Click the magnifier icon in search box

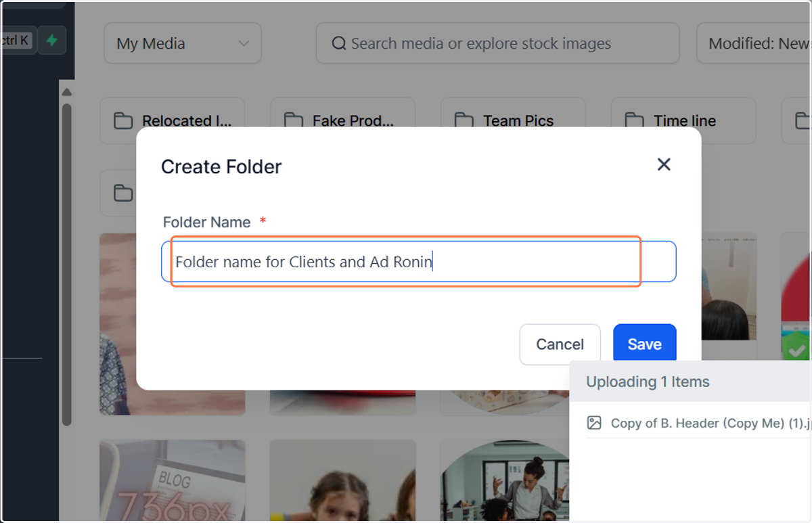coord(338,44)
